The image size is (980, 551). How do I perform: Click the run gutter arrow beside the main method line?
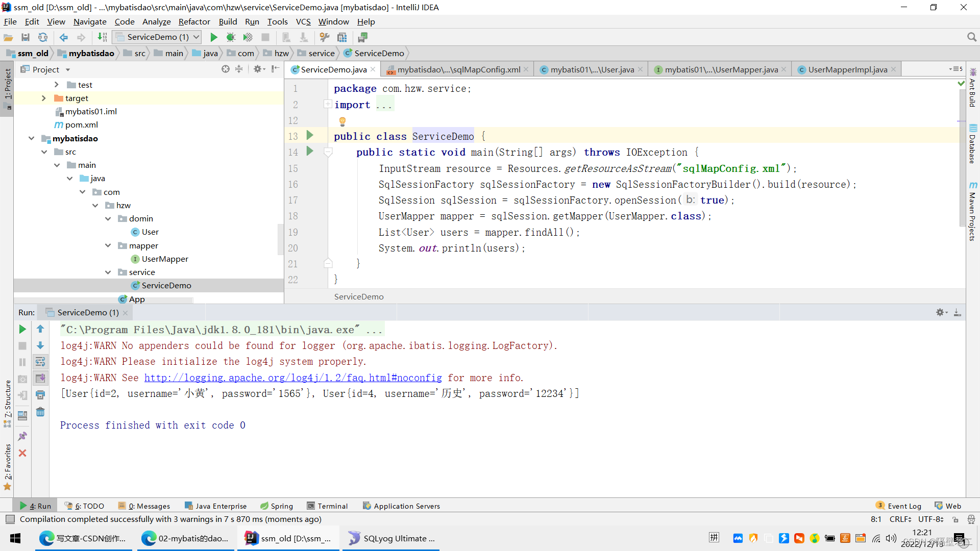coord(310,152)
